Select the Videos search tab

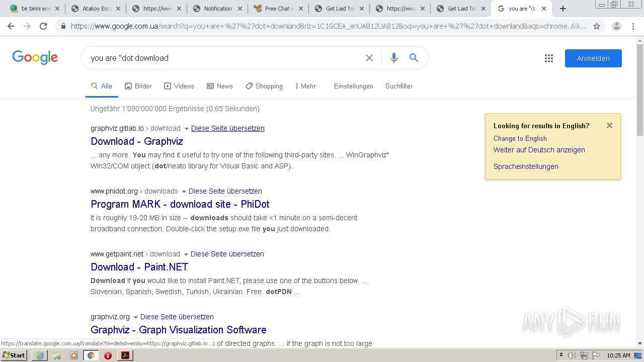pos(179,86)
